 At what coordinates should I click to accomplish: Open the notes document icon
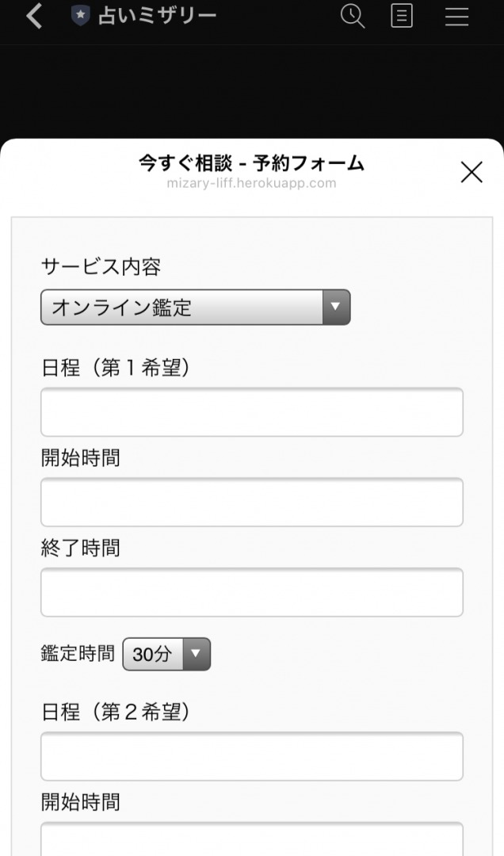coord(402,16)
